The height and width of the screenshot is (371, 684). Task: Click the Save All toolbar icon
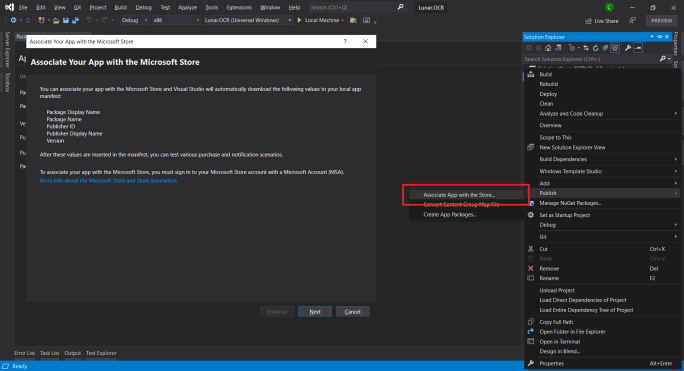75,20
